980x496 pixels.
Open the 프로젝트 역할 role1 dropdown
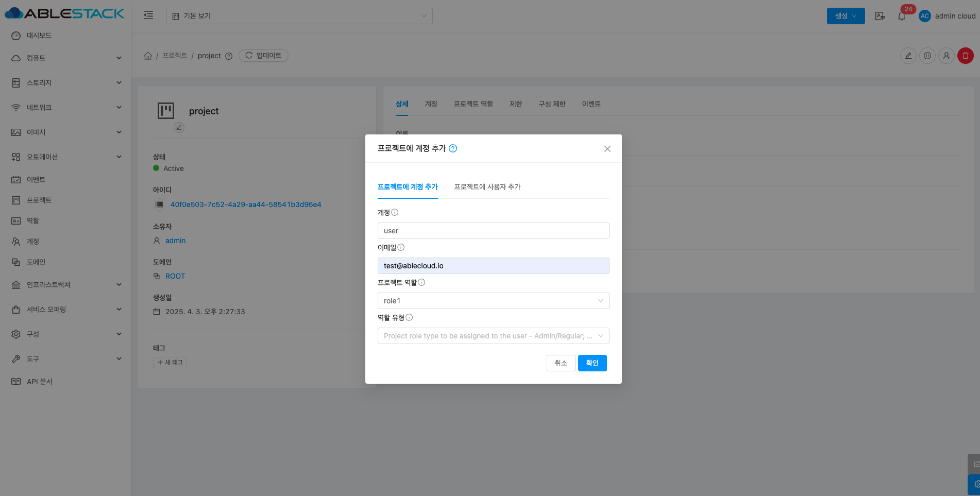(493, 301)
